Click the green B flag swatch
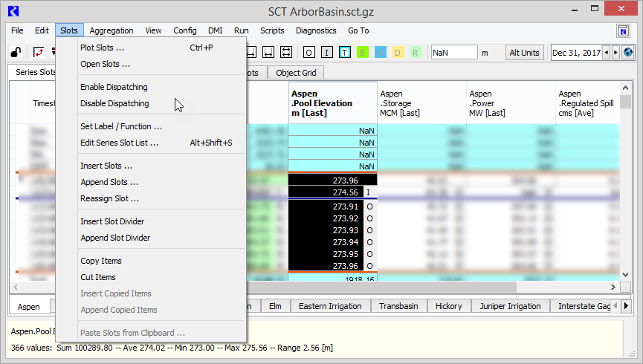This screenshot has height=364, width=643. point(363,53)
